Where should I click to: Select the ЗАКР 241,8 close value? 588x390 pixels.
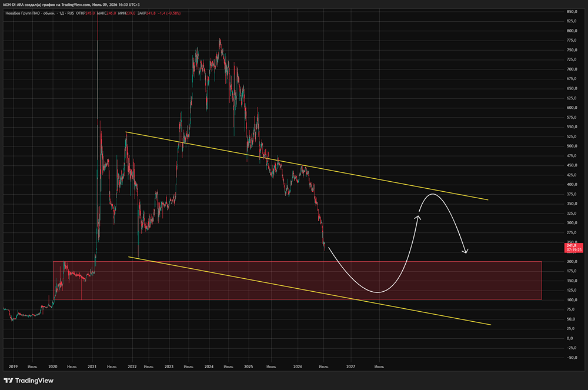(x=146, y=13)
